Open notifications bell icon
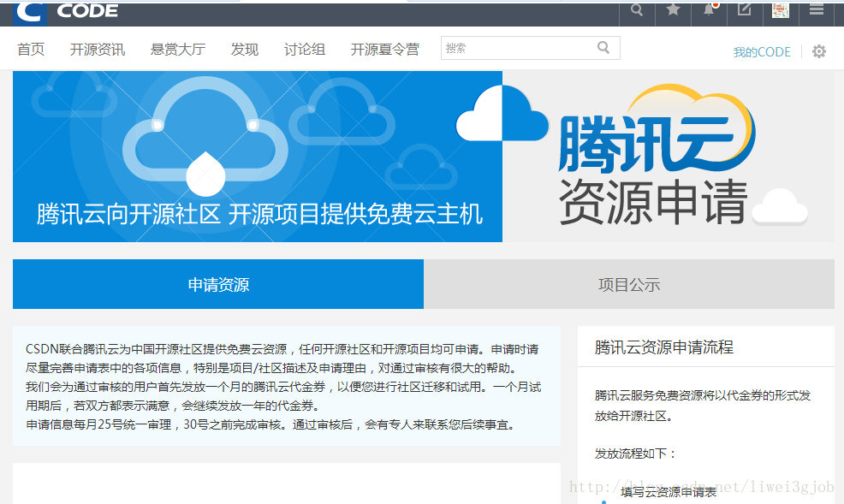 pos(710,10)
